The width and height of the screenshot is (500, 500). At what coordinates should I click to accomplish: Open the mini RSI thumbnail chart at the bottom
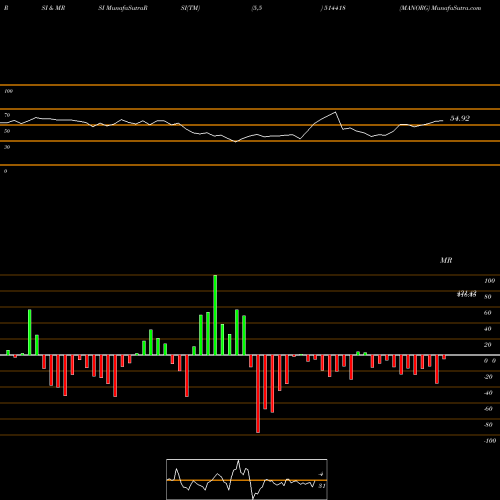247,479
